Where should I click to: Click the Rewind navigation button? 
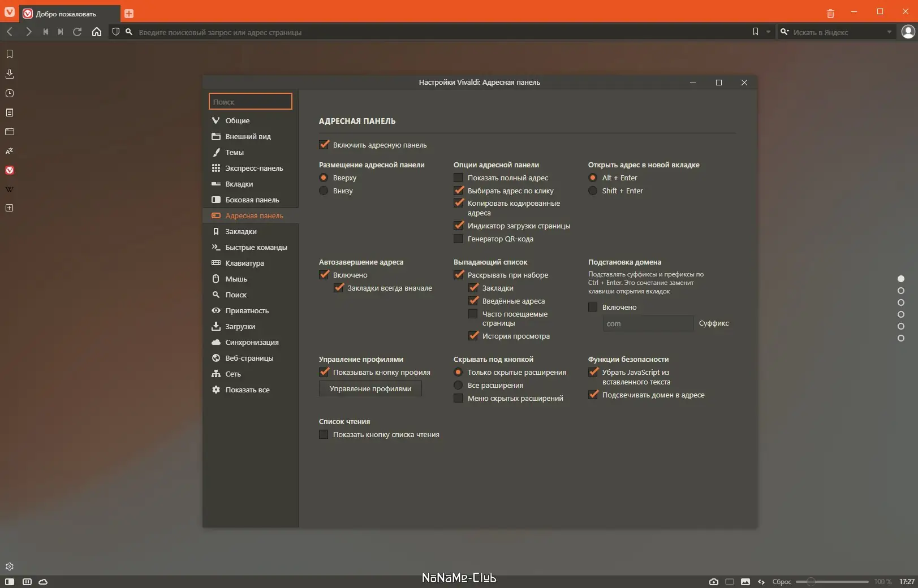coord(46,32)
